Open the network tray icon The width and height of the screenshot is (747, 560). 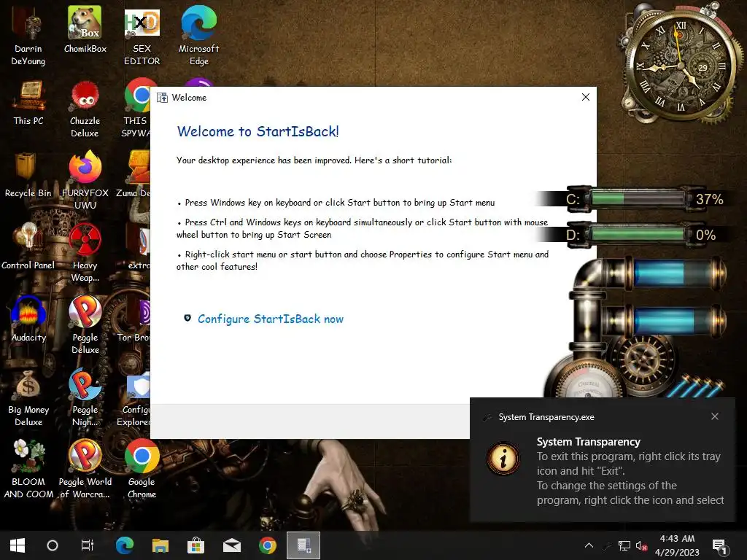click(624, 545)
